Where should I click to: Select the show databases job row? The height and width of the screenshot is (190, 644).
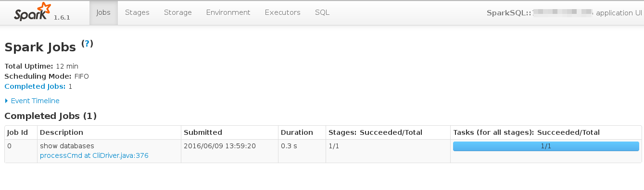(x=323, y=151)
